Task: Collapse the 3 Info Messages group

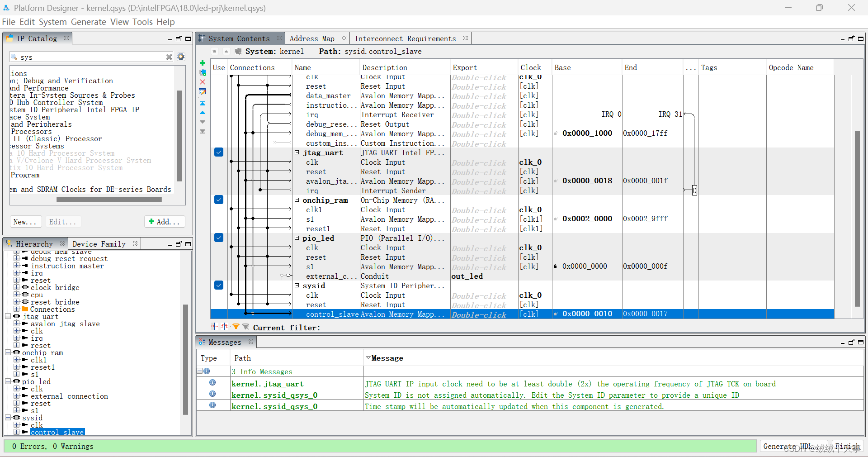Action: point(199,371)
